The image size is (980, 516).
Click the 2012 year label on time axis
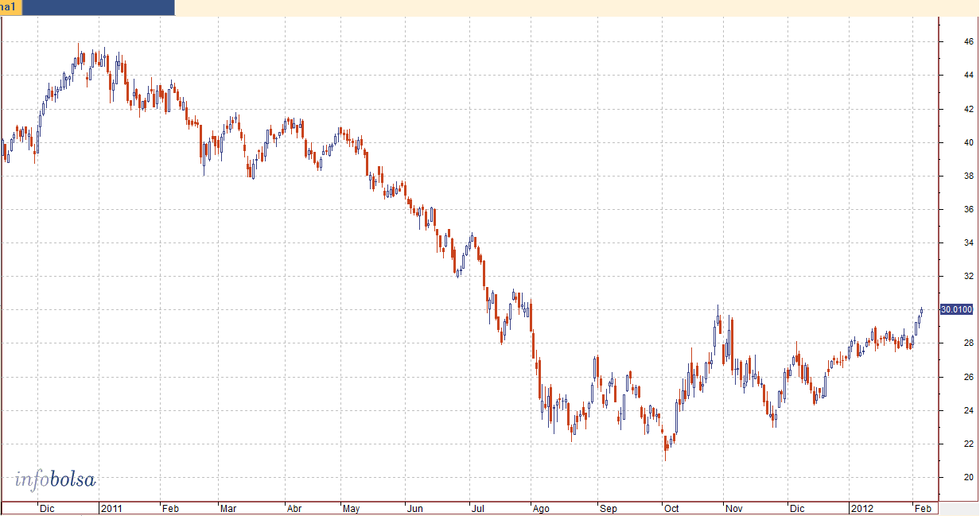point(861,507)
